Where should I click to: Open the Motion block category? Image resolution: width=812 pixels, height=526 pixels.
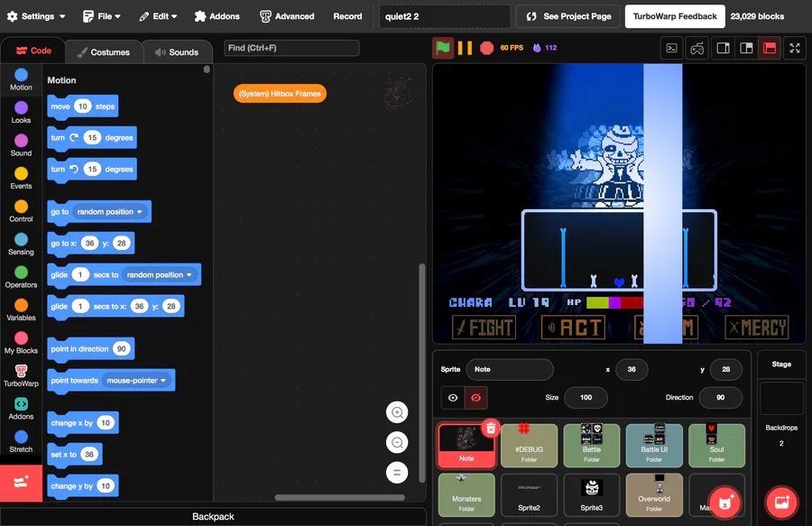coord(21,79)
